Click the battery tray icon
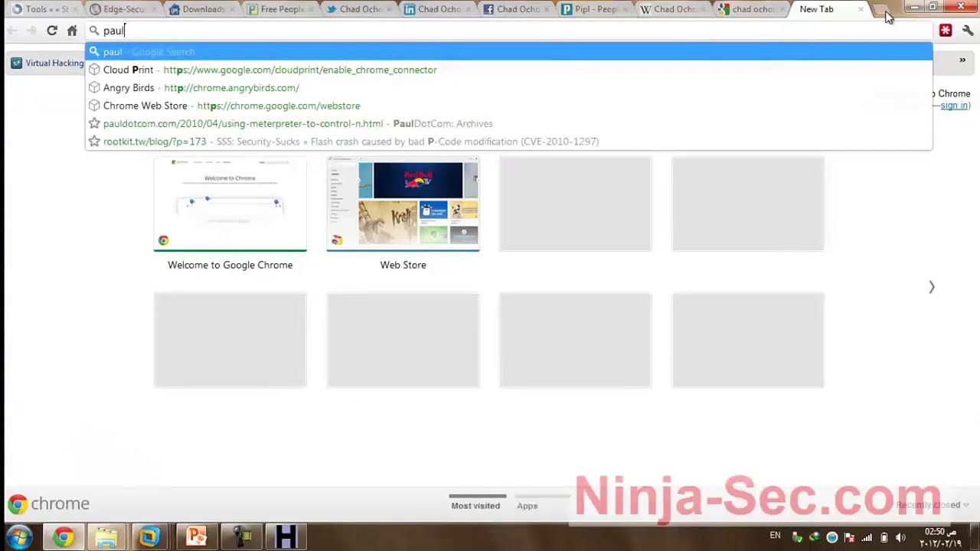 pyautogui.click(x=884, y=537)
